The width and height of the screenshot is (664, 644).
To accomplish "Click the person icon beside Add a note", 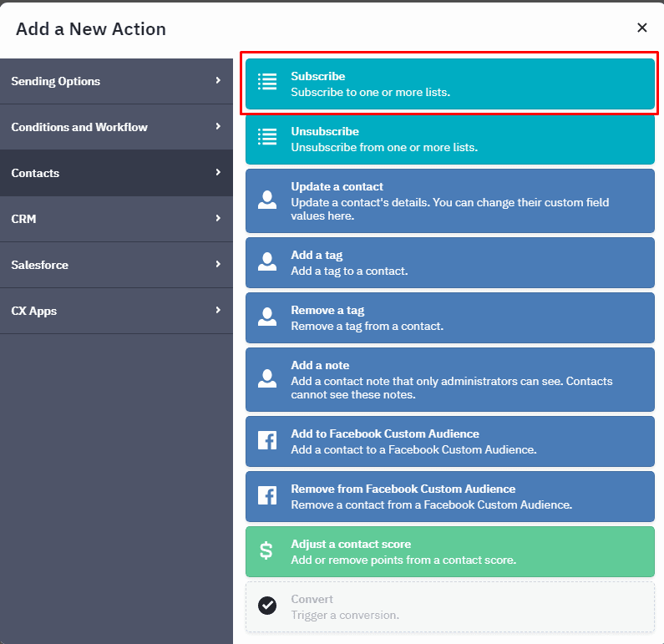I will 267,378.
